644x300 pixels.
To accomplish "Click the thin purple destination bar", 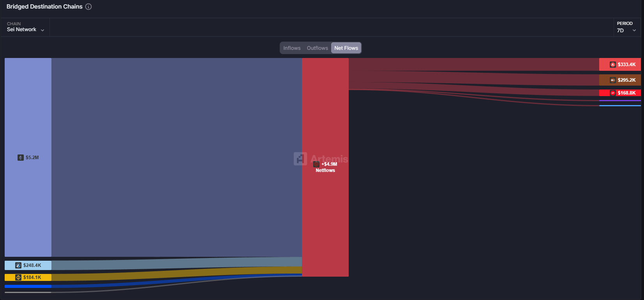I will (619, 100).
